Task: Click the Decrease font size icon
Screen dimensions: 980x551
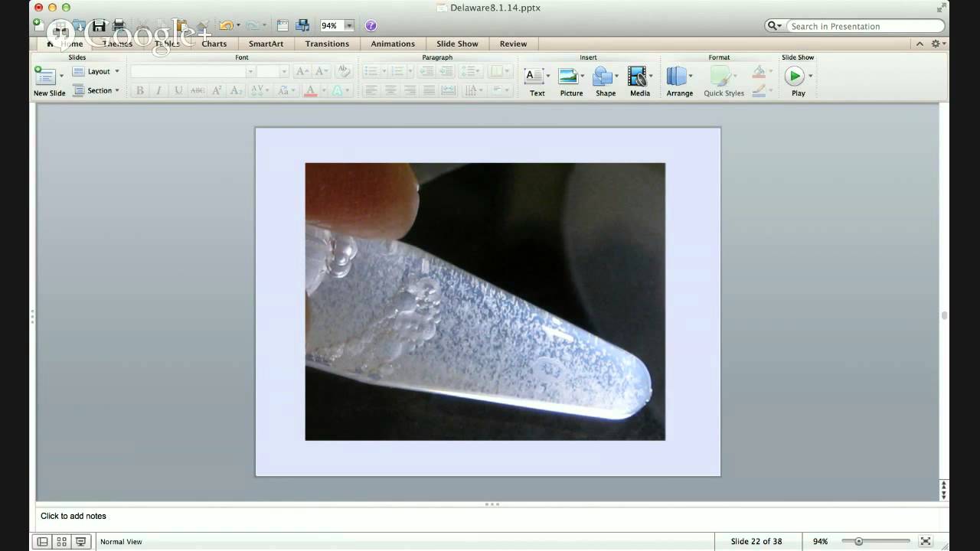Action: point(322,71)
